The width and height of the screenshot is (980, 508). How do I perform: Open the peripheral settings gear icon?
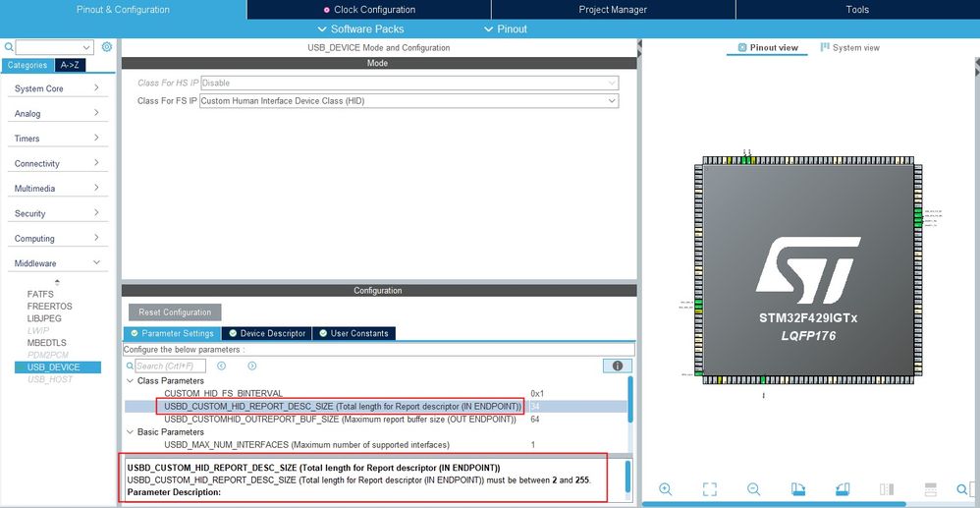(x=107, y=47)
